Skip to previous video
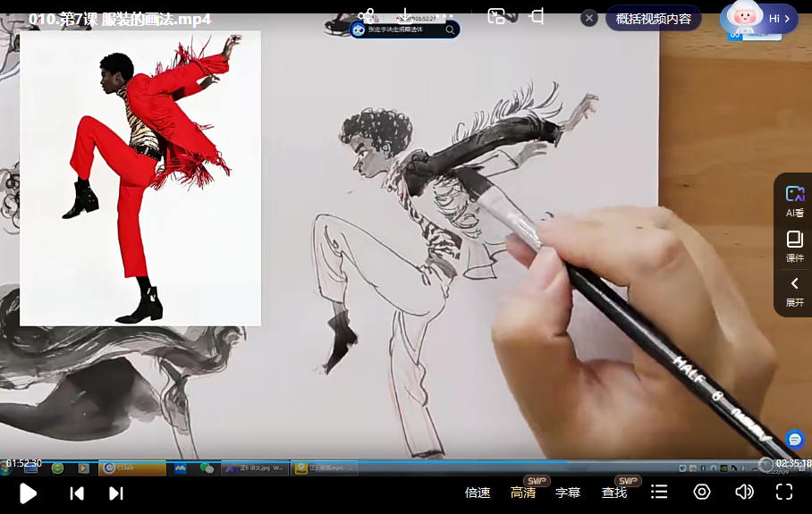The width and height of the screenshot is (812, 514). [77, 493]
